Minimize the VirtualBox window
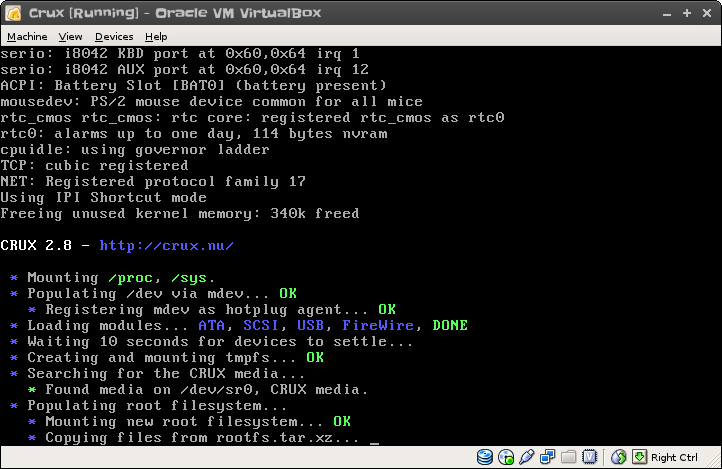The width and height of the screenshot is (722, 469). click(x=667, y=13)
